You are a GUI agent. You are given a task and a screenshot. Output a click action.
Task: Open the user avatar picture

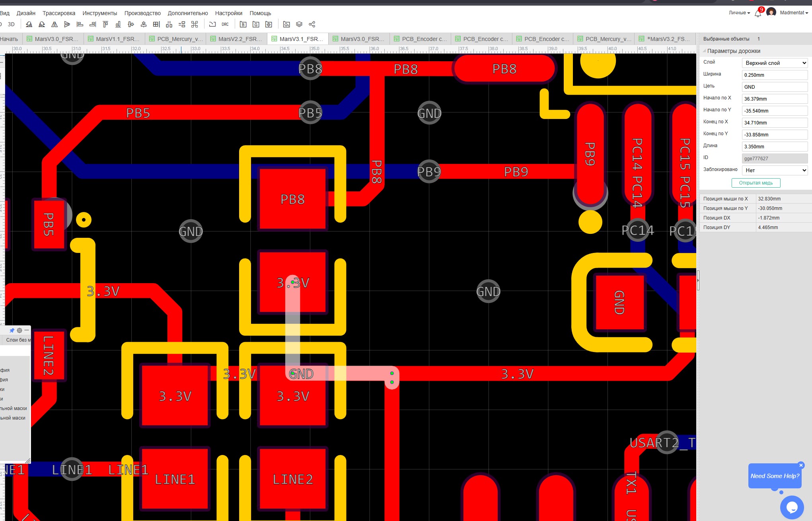point(771,13)
